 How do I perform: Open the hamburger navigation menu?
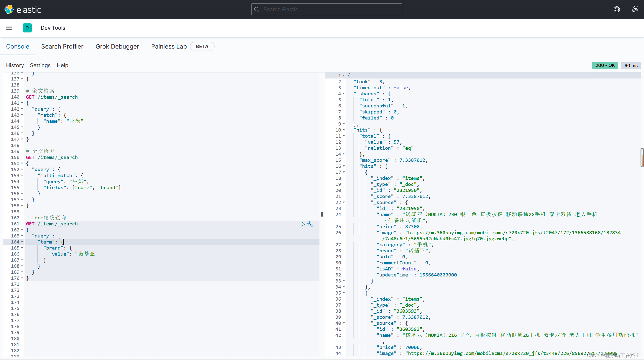pyautogui.click(x=9, y=28)
